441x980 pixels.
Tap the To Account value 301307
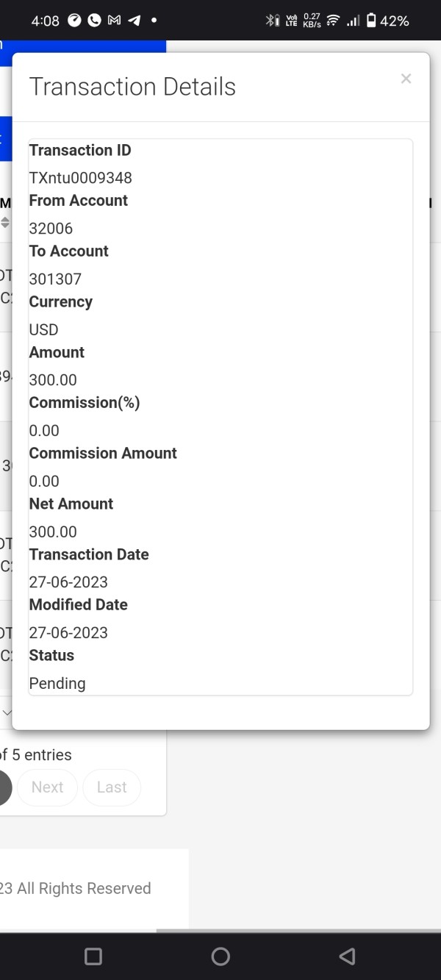click(x=55, y=279)
